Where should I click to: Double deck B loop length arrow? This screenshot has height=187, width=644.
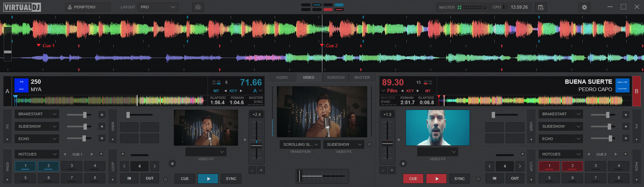pyautogui.click(x=520, y=166)
